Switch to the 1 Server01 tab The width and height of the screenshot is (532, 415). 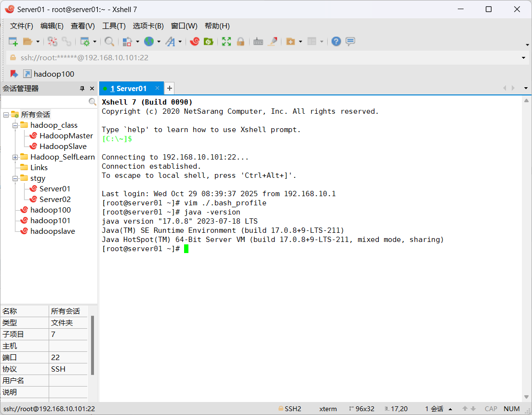coord(128,89)
